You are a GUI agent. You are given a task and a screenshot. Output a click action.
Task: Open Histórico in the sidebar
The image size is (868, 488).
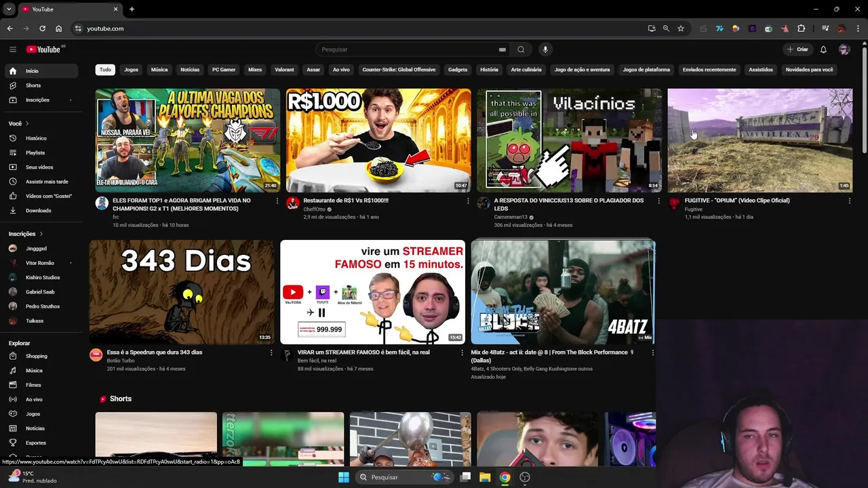pyautogui.click(x=41, y=138)
